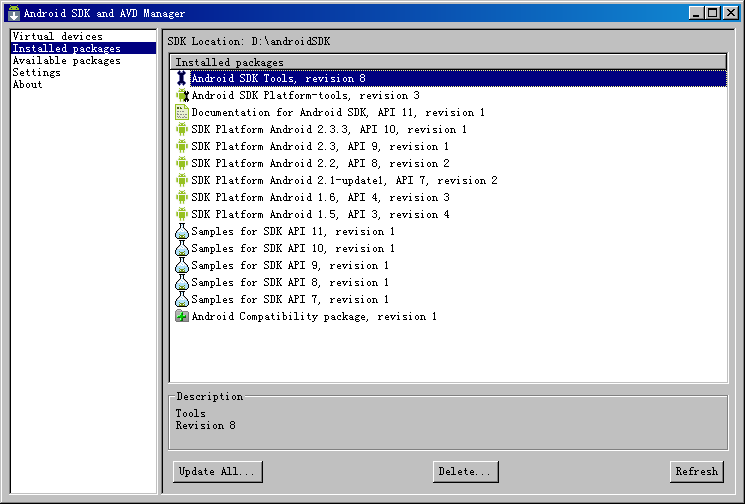Screen dimensions: 745x504
Task: Open the Virtual devices page
Action: [x=83, y=36]
